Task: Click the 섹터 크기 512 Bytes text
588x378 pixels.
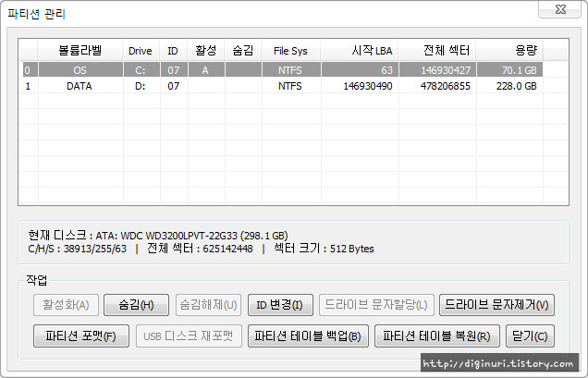Action: pyautogui.click(x=324, y=249)
